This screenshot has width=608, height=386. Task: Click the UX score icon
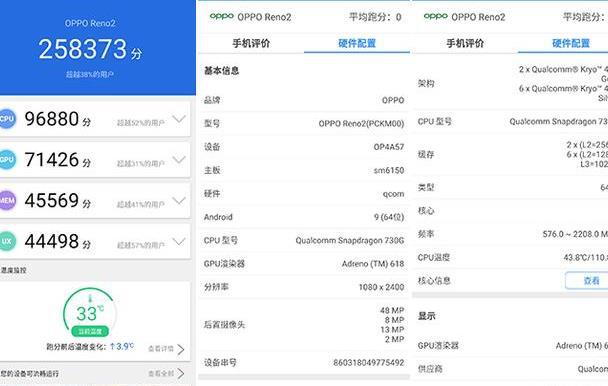[7, 241]
